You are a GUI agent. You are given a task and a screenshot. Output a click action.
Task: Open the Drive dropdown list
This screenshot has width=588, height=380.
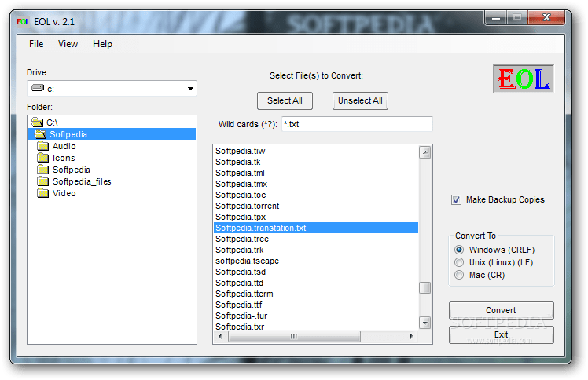point(190,89)
